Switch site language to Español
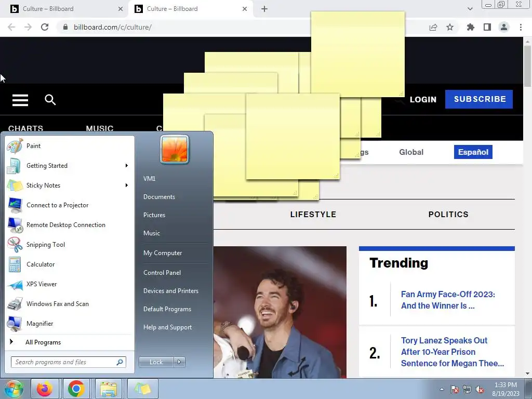The image size is (532, 399). (x=473, y=152)
